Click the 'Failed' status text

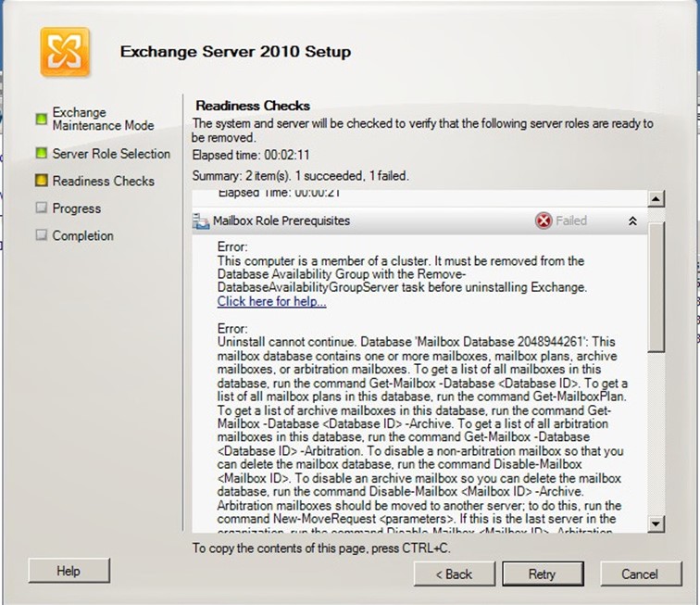[571, 221]
